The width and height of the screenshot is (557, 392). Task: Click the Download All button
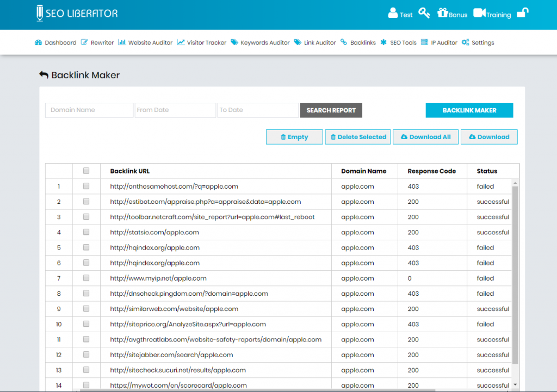pyautogui.click(x=425, y=137)
